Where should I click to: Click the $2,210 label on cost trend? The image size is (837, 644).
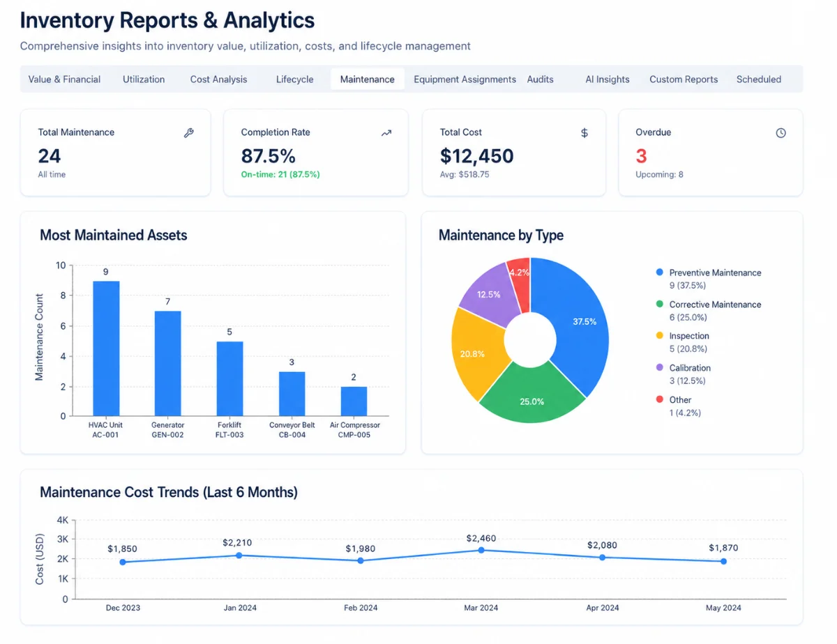237,542
